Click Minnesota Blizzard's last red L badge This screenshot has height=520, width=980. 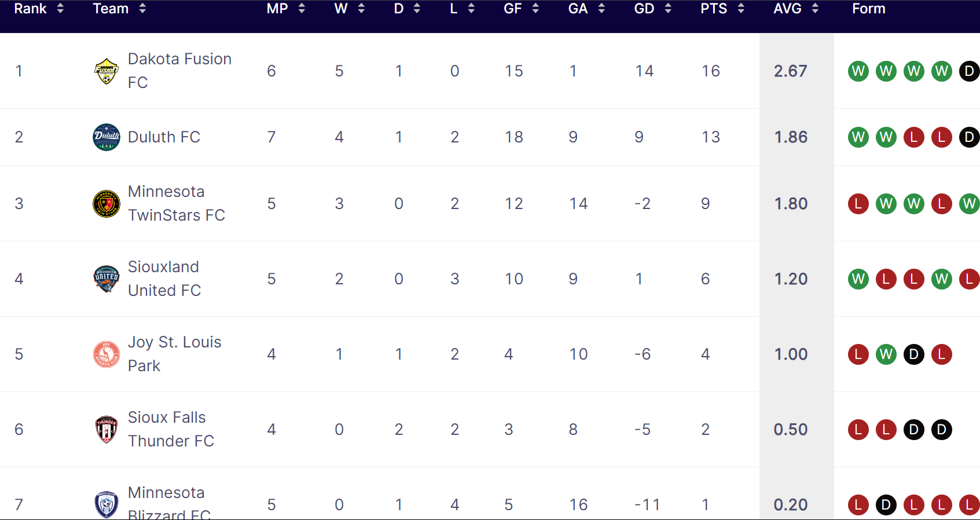pos(970,505)
